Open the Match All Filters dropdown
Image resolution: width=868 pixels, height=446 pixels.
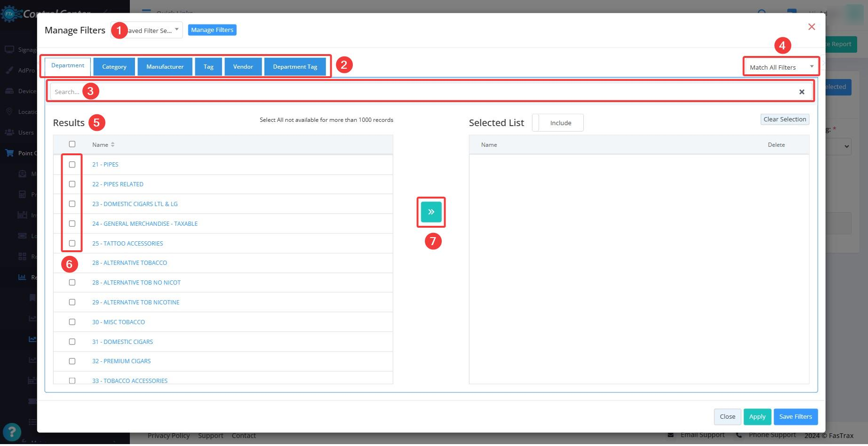coord(781,67)
